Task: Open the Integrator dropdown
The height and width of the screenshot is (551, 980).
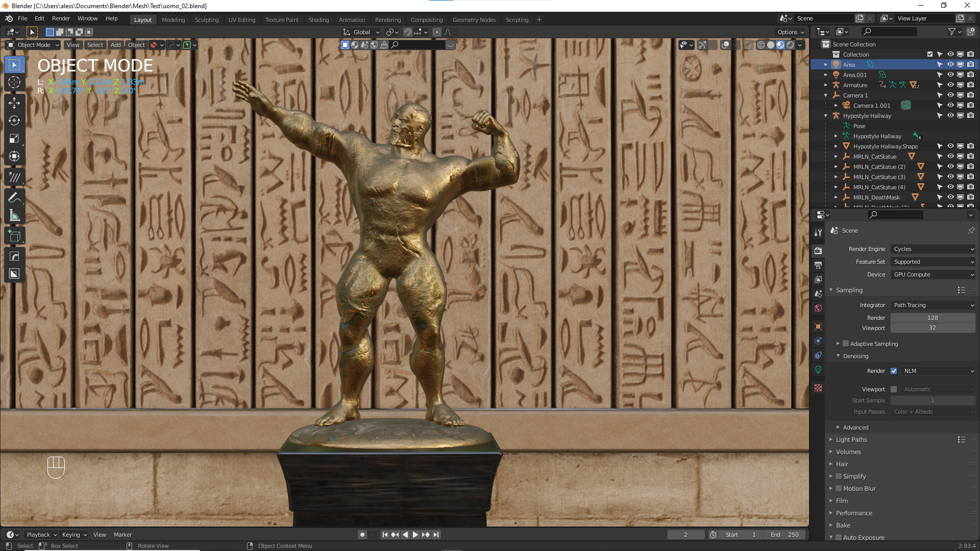Action: [933, 305]
